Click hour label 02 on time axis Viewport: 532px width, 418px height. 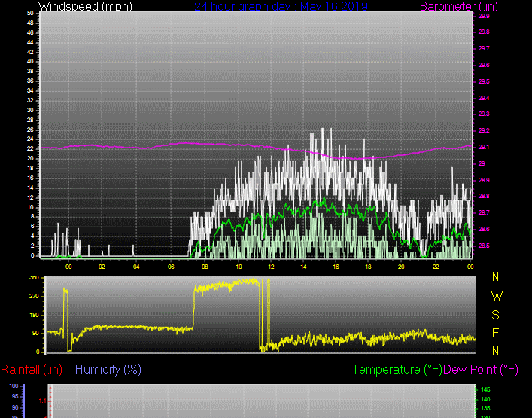coord(102,267)
